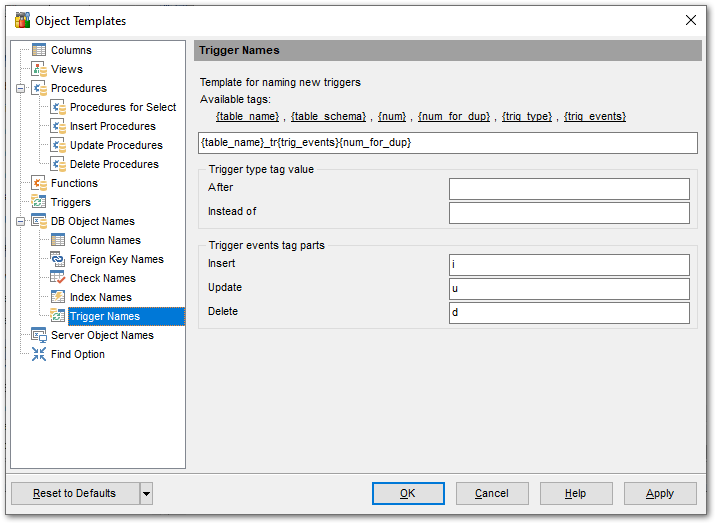Select Procedures for Select item
Viewport: 716px width, 524px height.
122,107
